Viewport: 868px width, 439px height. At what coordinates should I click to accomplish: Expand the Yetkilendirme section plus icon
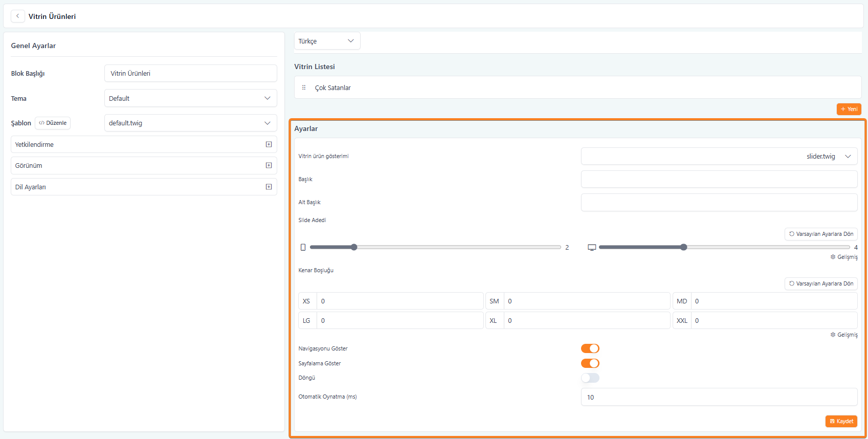[269, 144]
